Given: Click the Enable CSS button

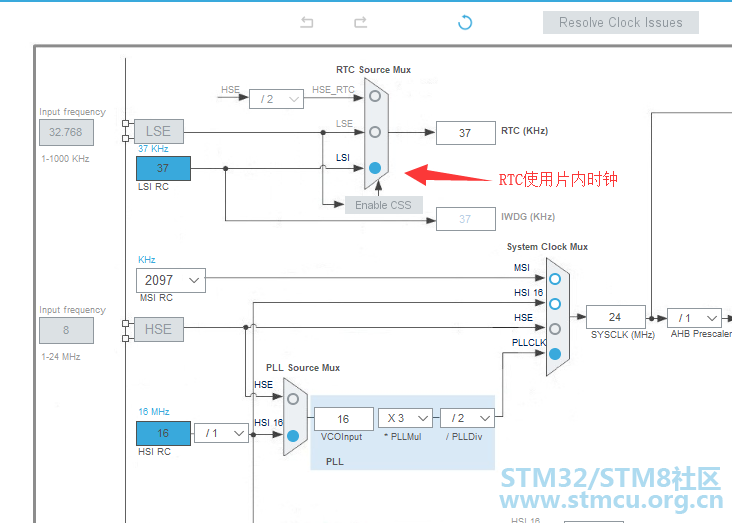Looking at the screenshot, I should (384, 205).
